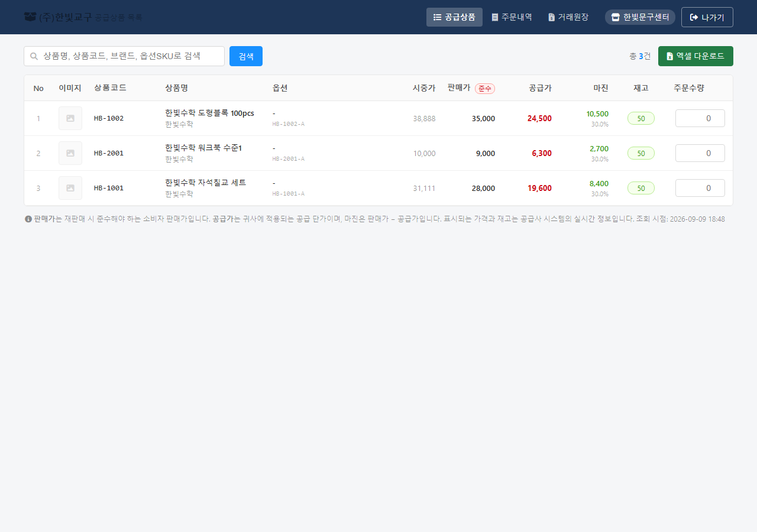This screenshot has width=757, height=532.
Task: Open the 거래원장 tab
Action: pyautogui.click(x=568, y=17)
